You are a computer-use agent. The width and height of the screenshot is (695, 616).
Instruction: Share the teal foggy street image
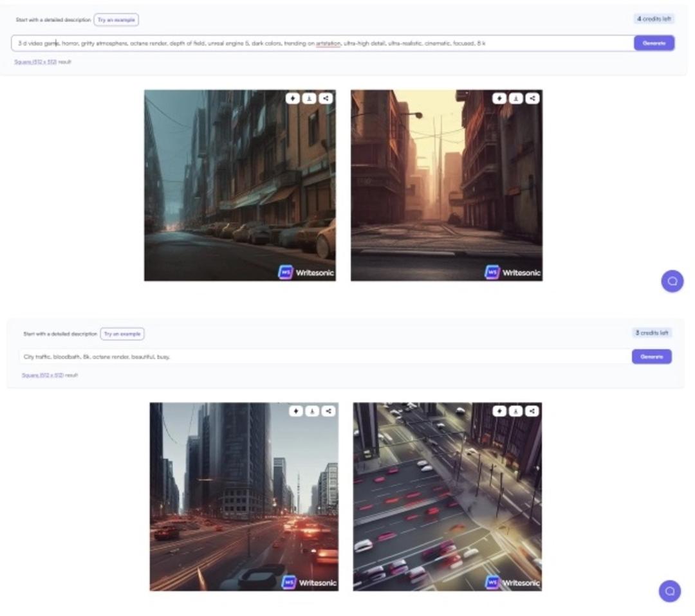pyautogui.click(x=326, y=98)
